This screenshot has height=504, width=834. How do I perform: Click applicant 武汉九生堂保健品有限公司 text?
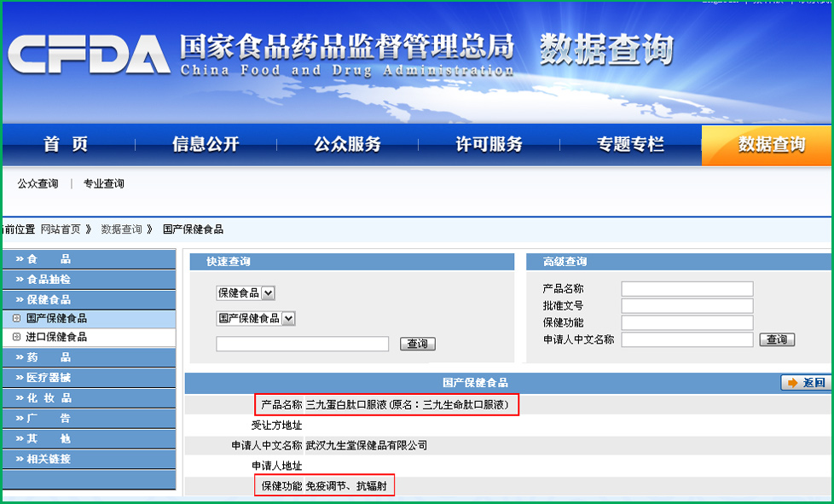coord(367,445)
